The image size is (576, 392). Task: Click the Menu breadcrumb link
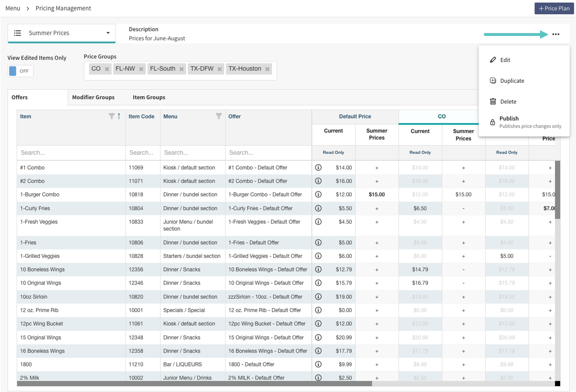(13, 8)
